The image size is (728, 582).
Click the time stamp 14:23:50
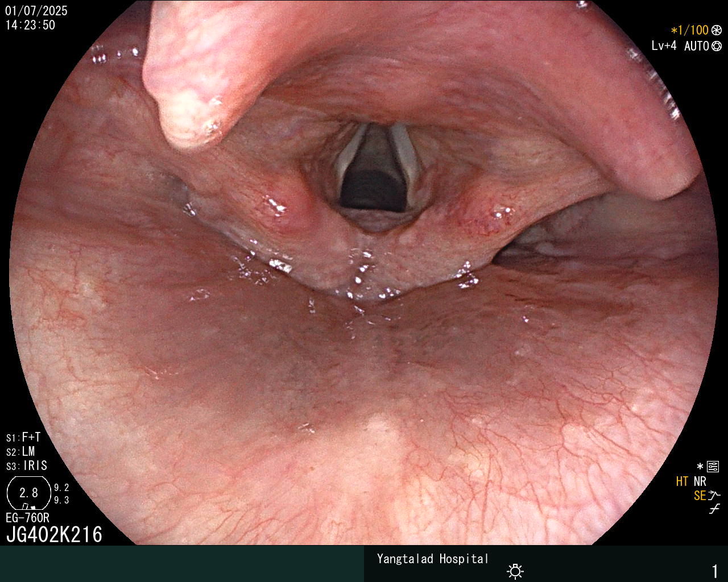coord(30,25)
